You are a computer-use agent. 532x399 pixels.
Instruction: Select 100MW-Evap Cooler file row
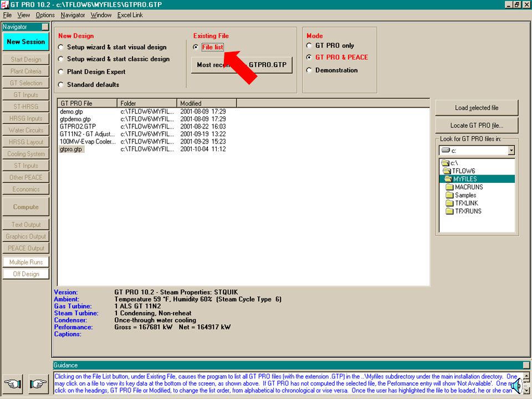[x=88, y=141]
